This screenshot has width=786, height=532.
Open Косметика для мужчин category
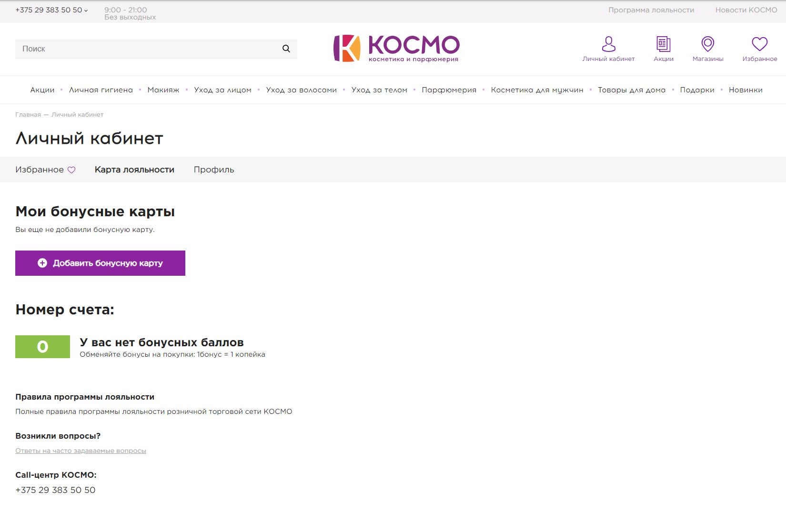tap(537, 90)
